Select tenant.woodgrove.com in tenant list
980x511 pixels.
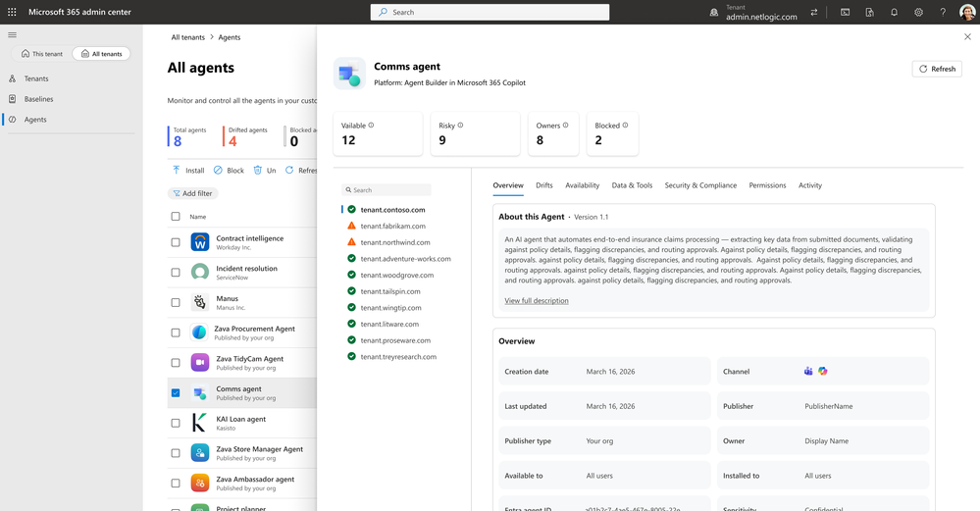(397, 275)
